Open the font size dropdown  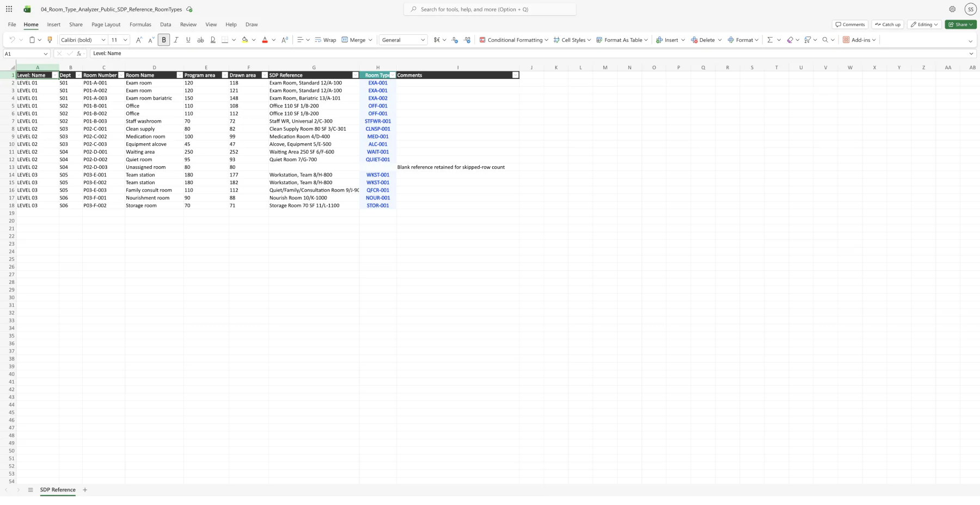125,39
